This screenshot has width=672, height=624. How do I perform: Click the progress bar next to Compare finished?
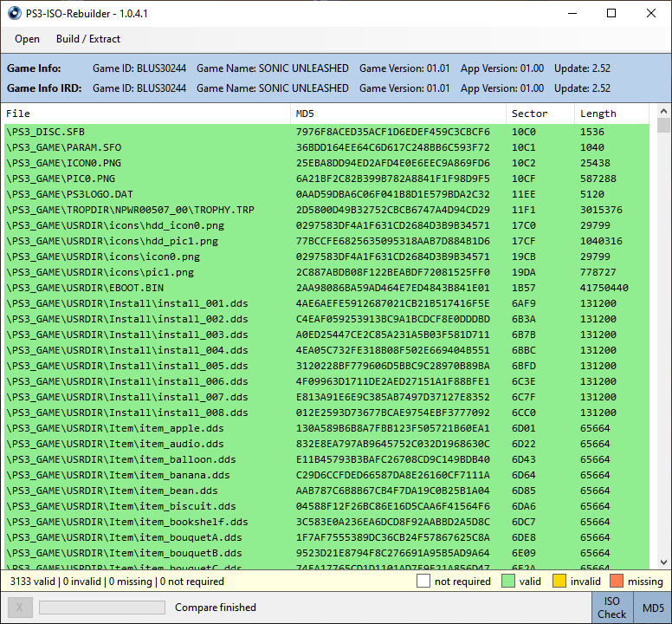point(102,608)
